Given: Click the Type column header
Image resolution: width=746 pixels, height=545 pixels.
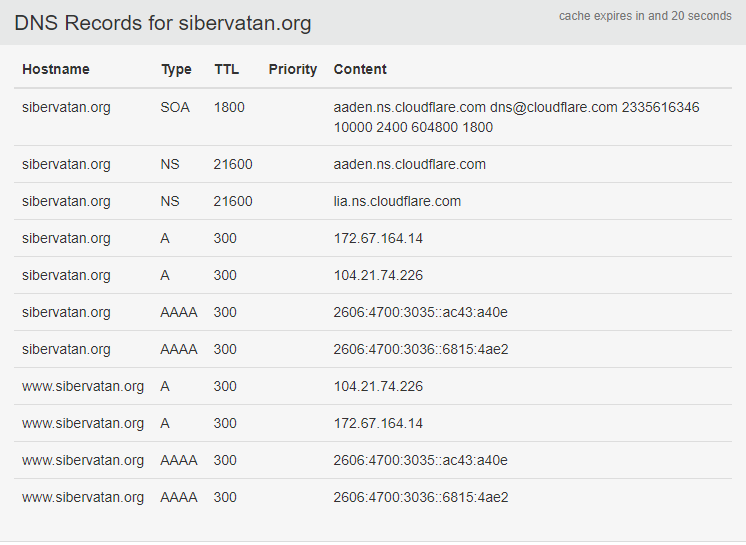Looking at the screenshot, I should (x=176, y=69).
